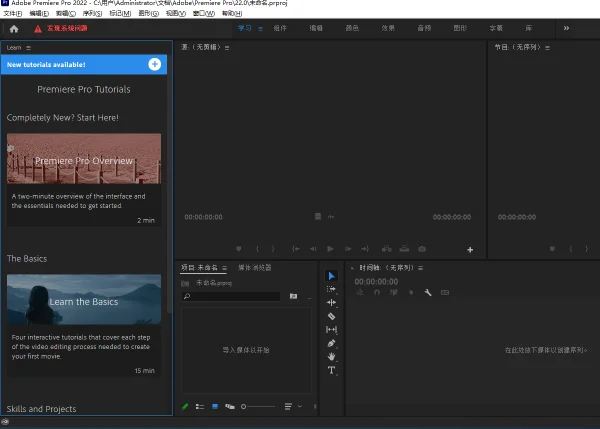Toggle insert sequences as nests option
The height and width of the screenshot is (429, 600).
pos(360,293)
